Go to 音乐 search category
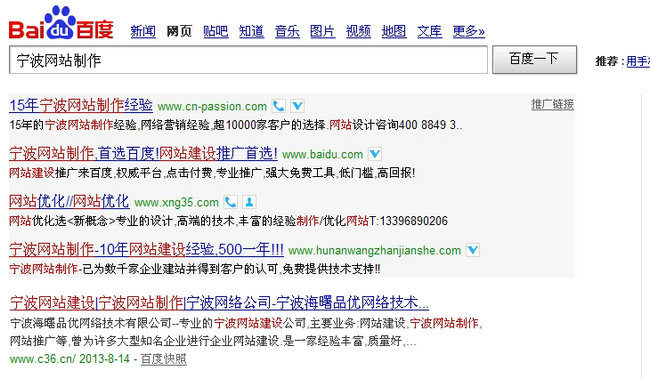 287,32
